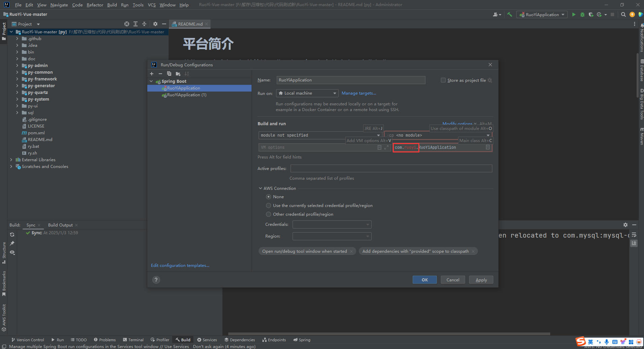
Task: Click Cancel in Run/Debug dialog
Action: coord(453,280)
